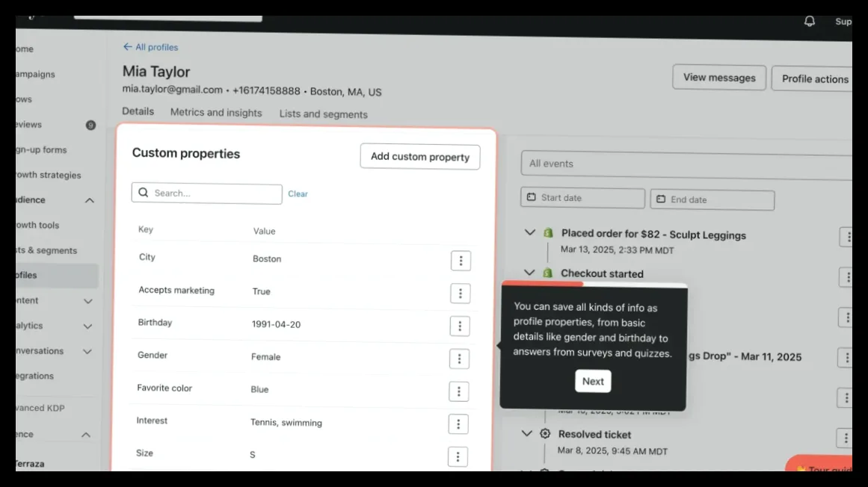Image resolution: width=868 pixels, height=487 pixels.
Task: Collapse the Checkout started event
Action: [529, 273]
